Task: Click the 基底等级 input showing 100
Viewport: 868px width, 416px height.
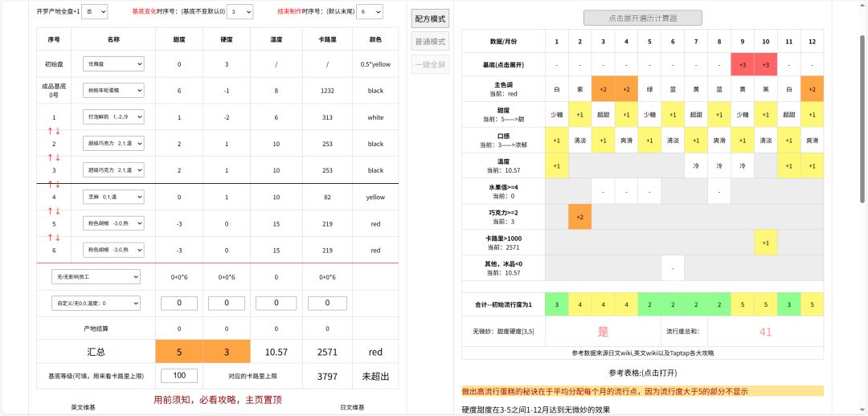Action: click(x=178, y=376)
